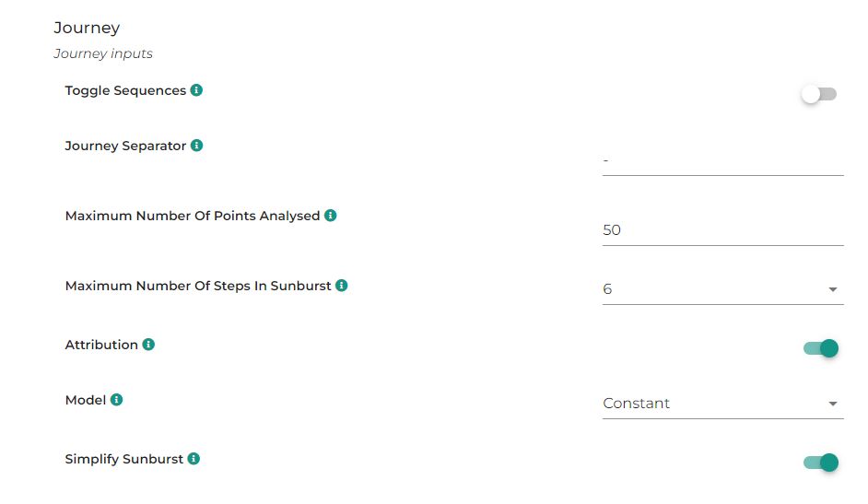Image resolution: width=868 pixels, height=504 pixels.
Task: Click info icon for Maximum Number Of Steps In Sunburst
Action: [x=342, y=286]
